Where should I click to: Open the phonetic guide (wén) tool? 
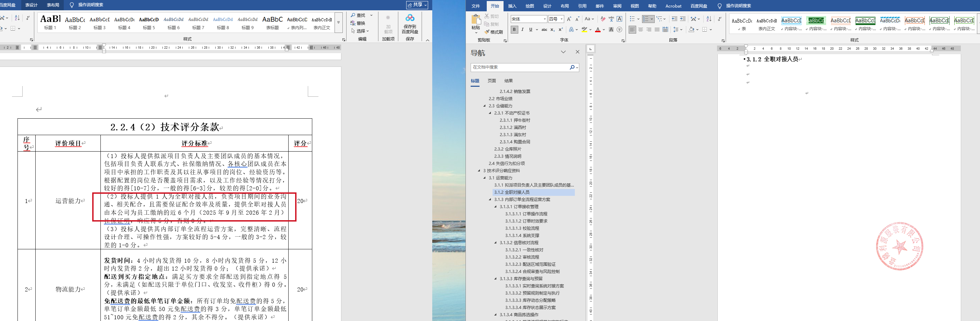tap(611, 19)
